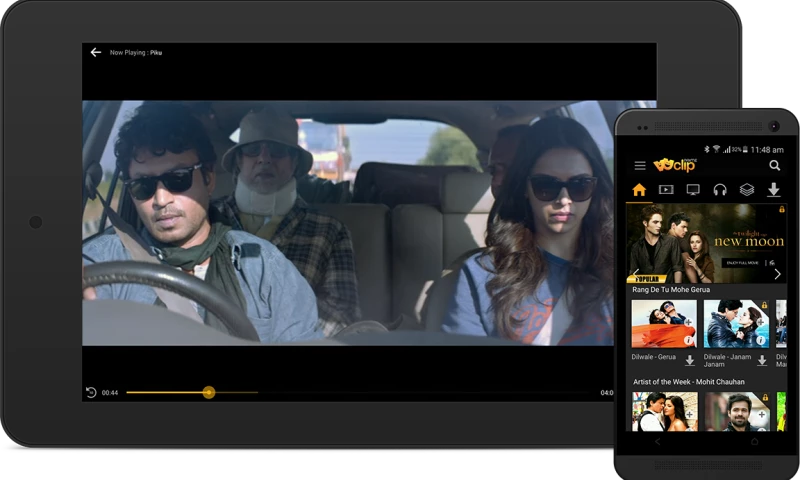
Task: Open the Dilwale - Gerua thumbnail
Action: tap(663, 324)
